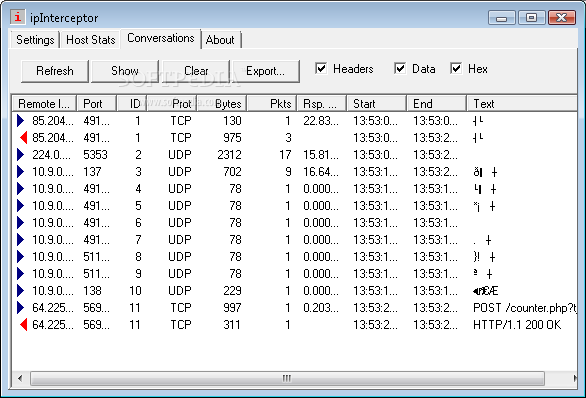
Task: Click the horizontal scrollbar thumb
Action: tap(287, 378)
